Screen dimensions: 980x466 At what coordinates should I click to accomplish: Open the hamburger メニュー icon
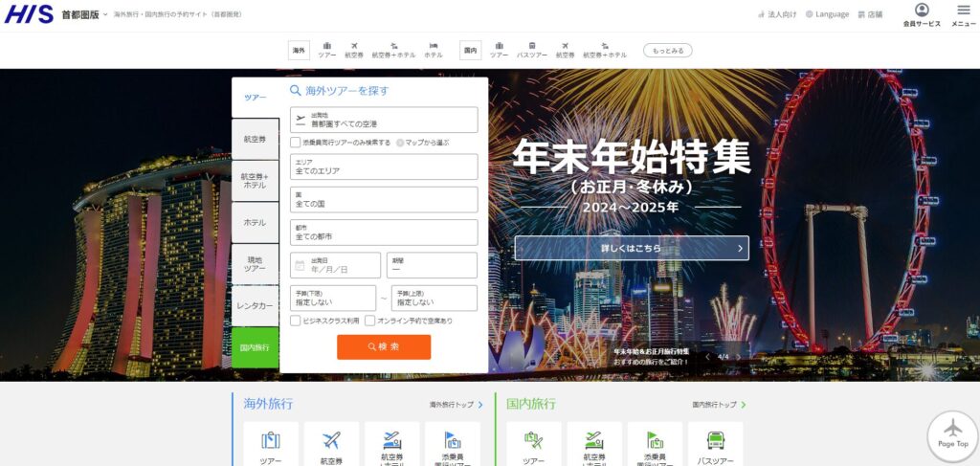pos(963,11)
